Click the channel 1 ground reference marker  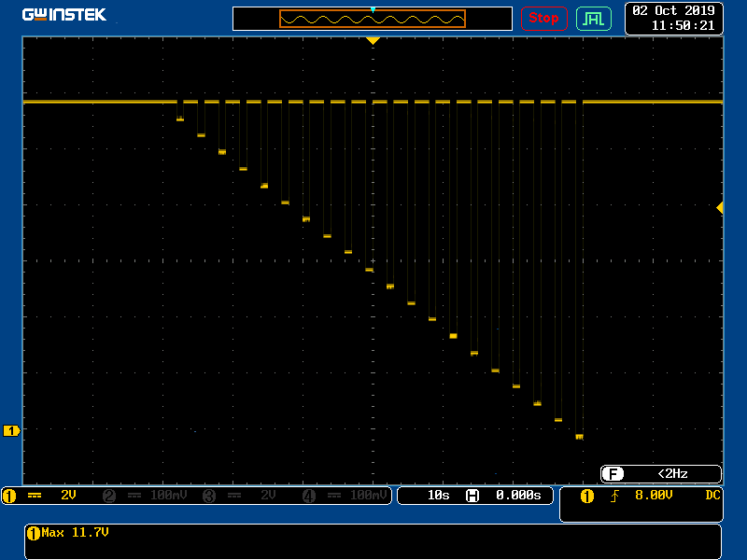[11, 430]
